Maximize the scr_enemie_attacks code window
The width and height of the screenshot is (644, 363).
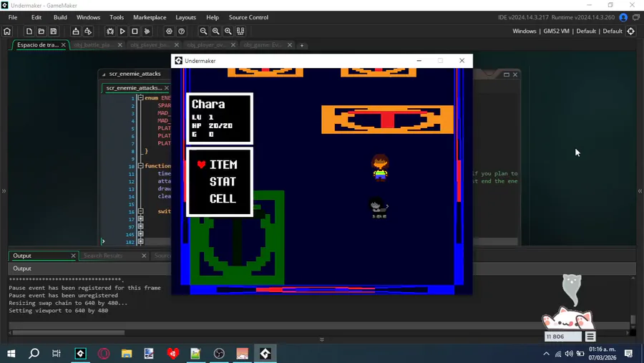coord(507,74)
